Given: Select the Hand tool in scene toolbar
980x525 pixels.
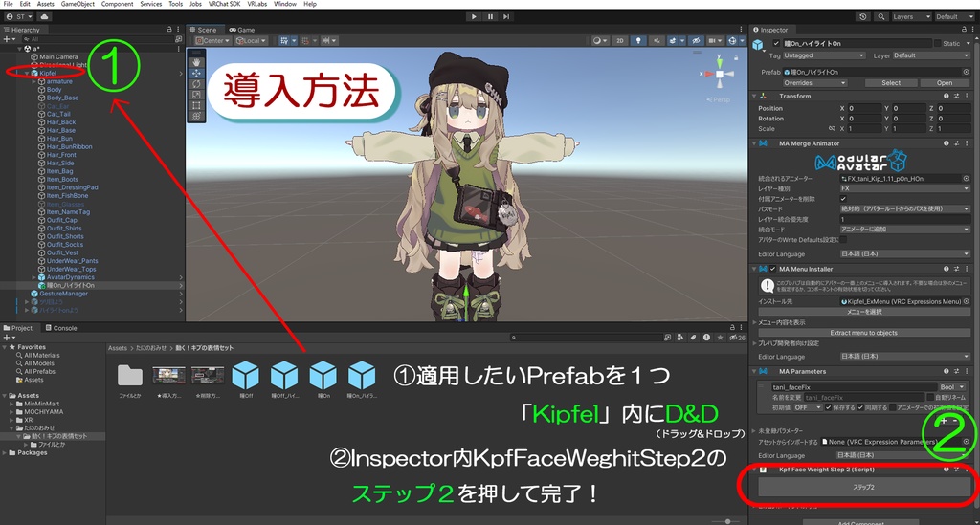Looking at the screenshot, I should pos(196,62).
